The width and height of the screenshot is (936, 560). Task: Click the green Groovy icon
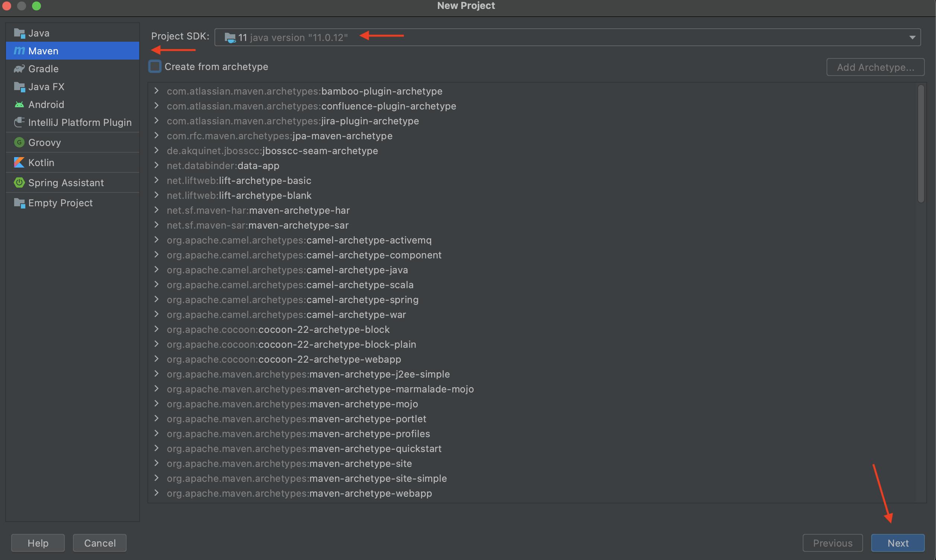(x=19, y=142)
